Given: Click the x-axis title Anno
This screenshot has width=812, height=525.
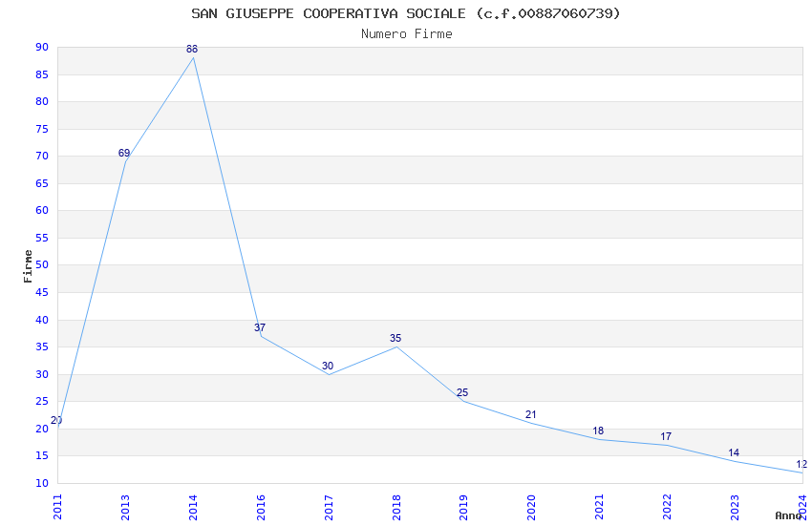Looking at the screenshot, I should click(788, 515).
